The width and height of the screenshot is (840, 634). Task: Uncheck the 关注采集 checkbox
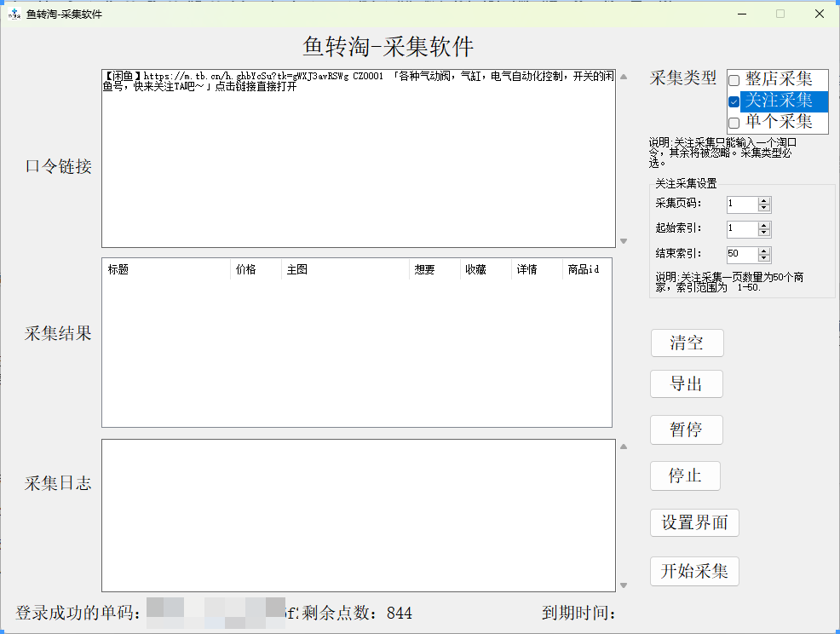point(734,101)
